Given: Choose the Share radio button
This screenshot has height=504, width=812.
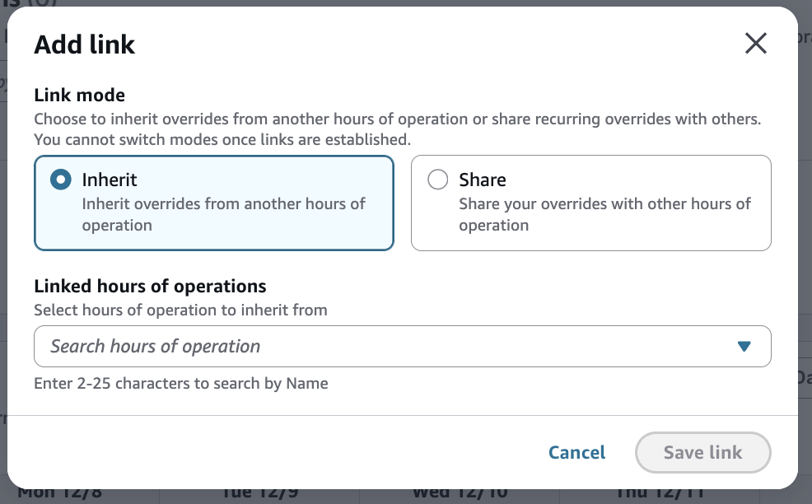Looking at the screenshot, I should pyautogui.click(x=437, y=180).
